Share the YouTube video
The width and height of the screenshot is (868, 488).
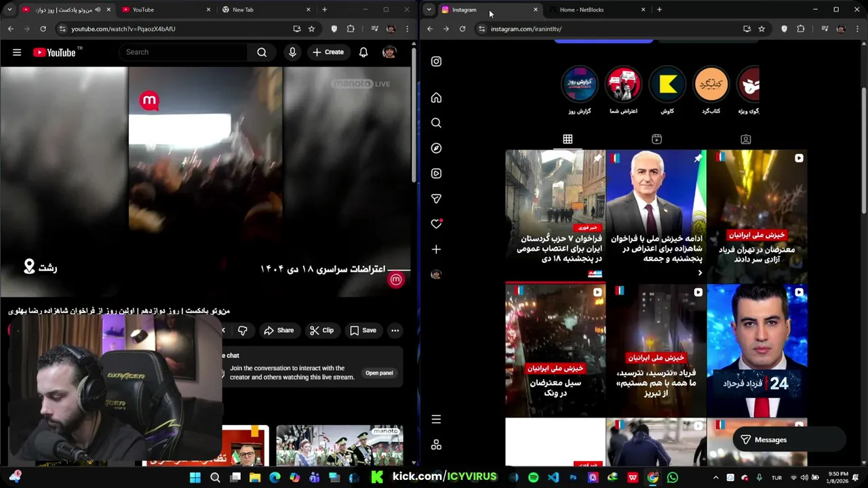[x=279, y=330]
